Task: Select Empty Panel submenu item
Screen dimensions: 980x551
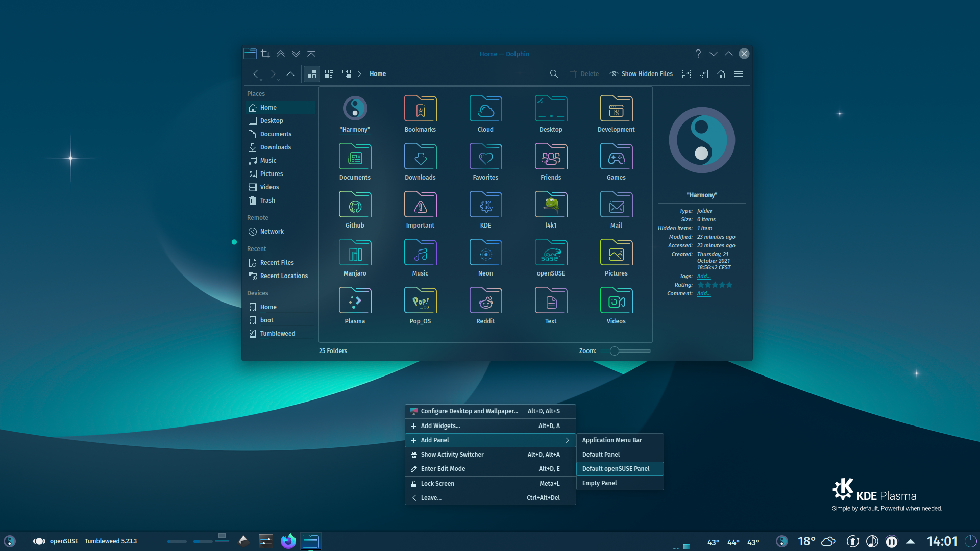Action: click(620, 483)
